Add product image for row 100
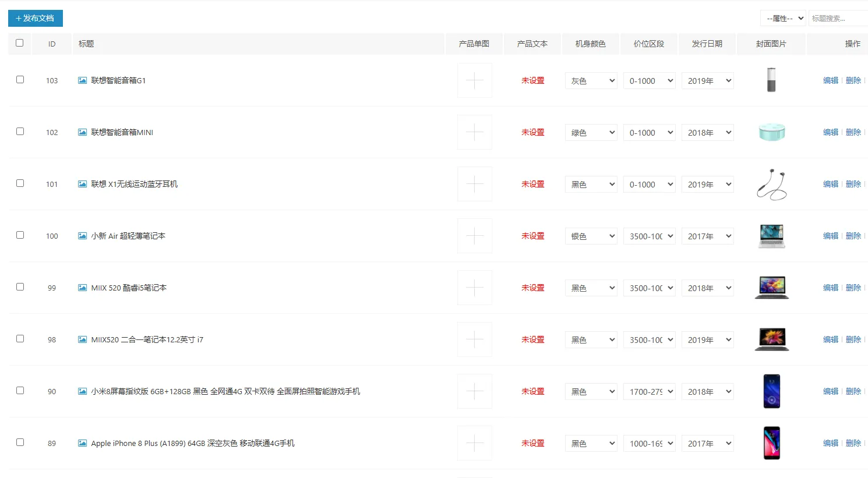The width and height of the screenshot is (868, 478). pos(475,236)
